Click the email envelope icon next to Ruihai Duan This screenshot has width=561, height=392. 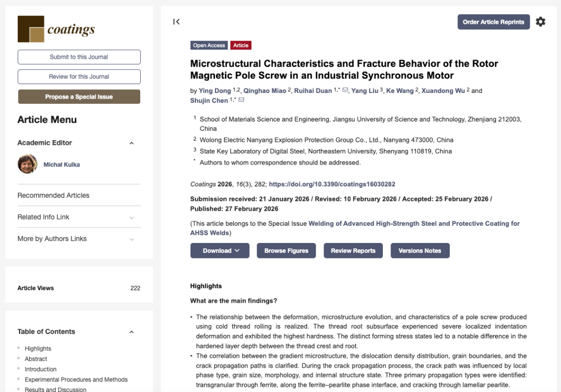(345, 90)
